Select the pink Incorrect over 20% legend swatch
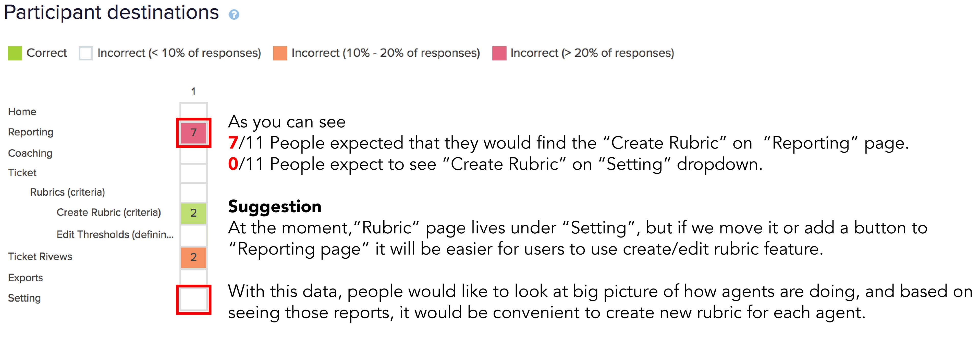This screenshot has height=351, width=980. point(499,53)
